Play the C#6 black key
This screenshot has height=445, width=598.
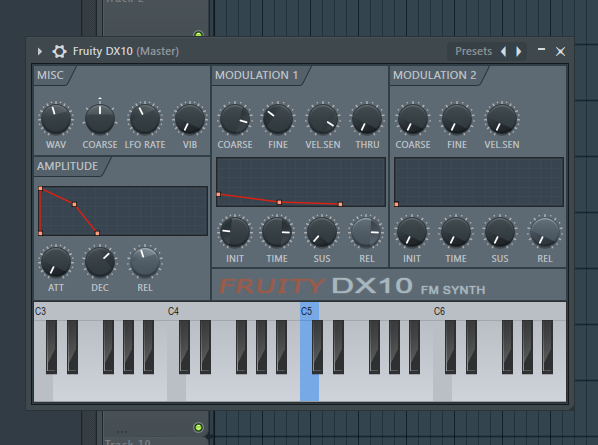click(450, 346)
